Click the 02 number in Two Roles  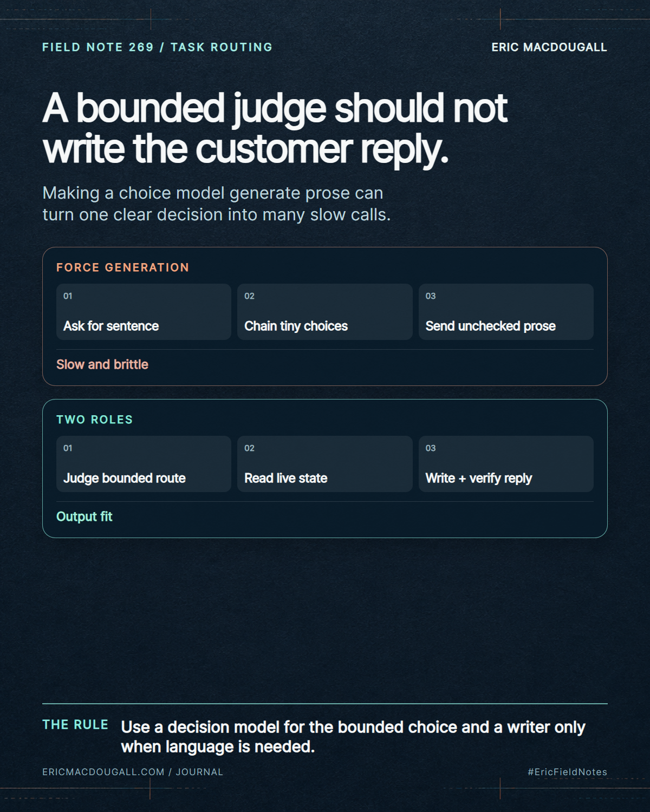coord(249,448)
